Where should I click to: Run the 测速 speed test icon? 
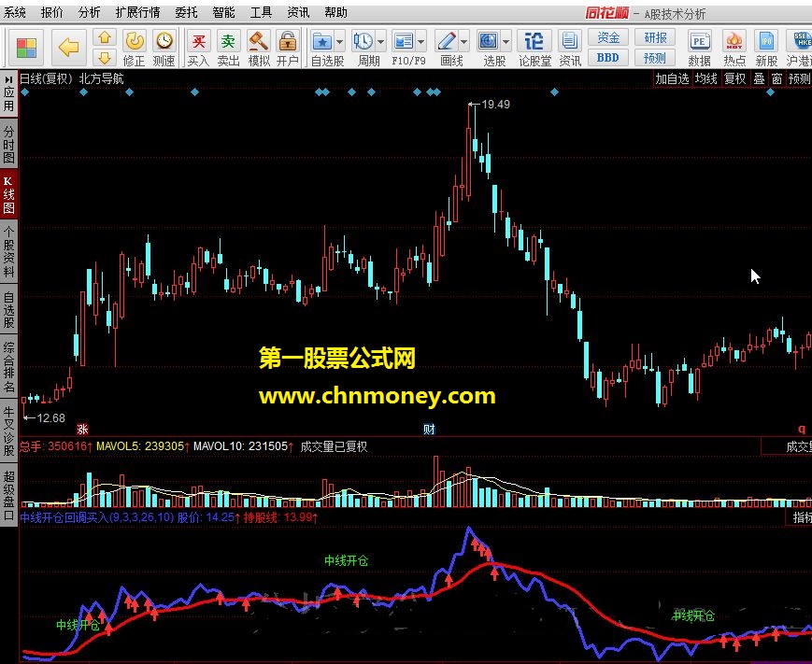coord(164,49)
